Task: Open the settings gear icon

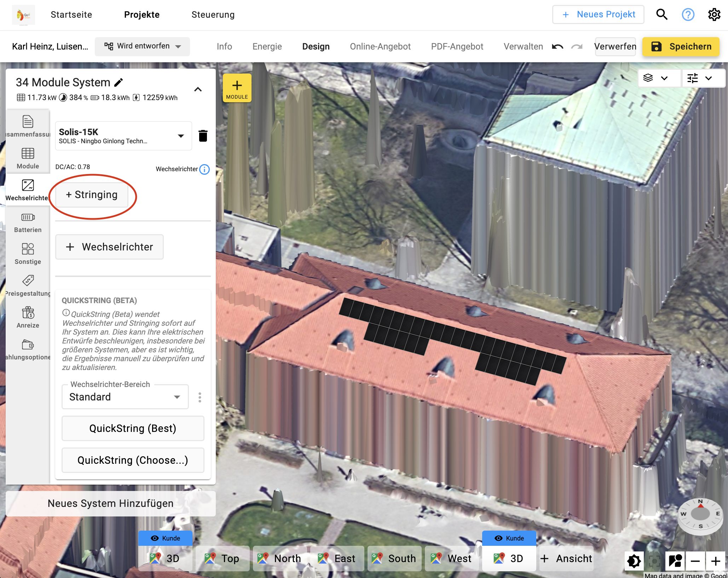Action: (714, 15)
